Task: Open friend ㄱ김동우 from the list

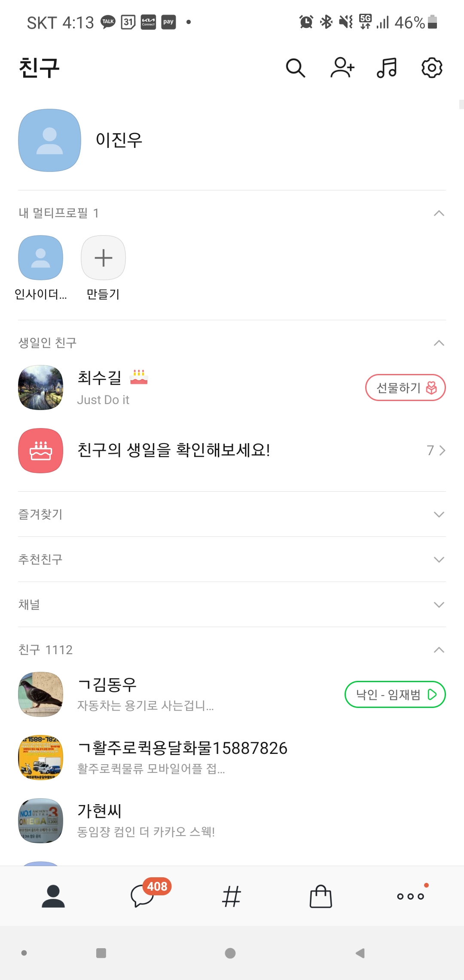Action: coord(107,685)
